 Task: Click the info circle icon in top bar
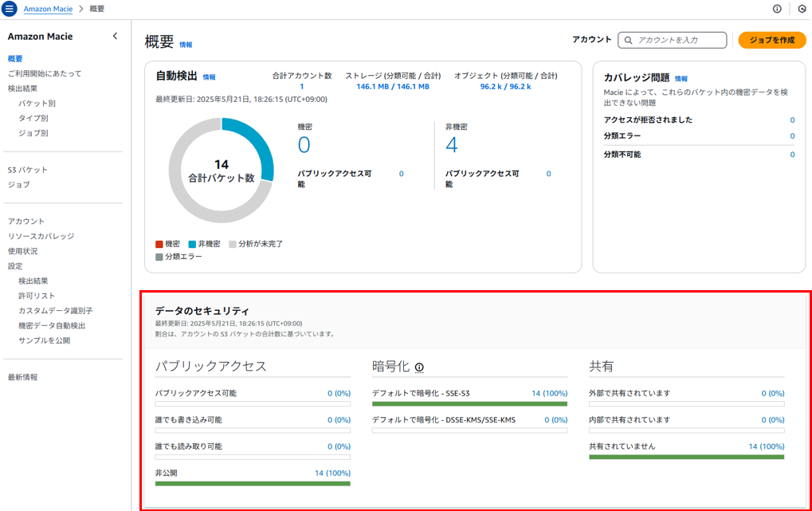click(x=777, y=9)
